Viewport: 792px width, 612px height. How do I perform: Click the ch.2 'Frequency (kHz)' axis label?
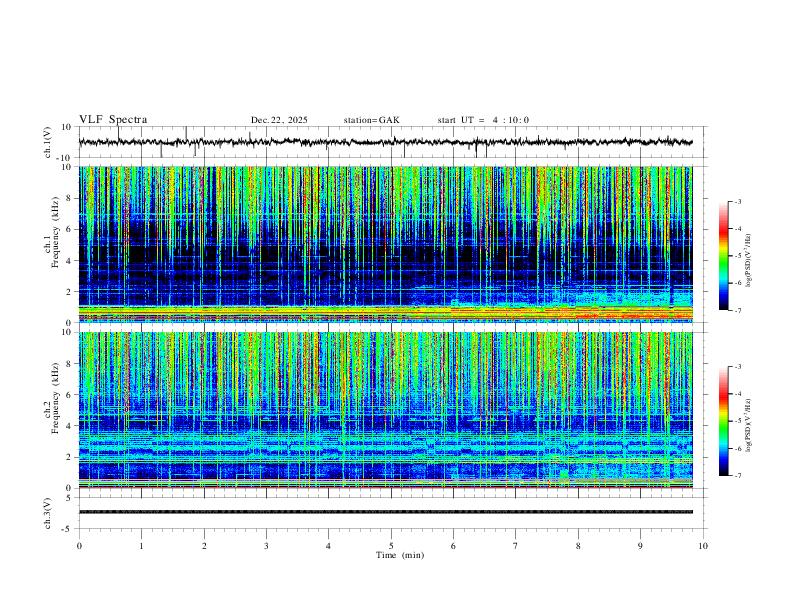(x=56, y=398)
